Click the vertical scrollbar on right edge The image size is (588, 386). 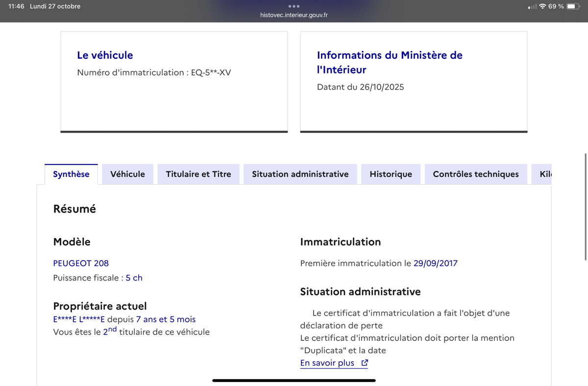pyautogui.click(x=586, y=206)
